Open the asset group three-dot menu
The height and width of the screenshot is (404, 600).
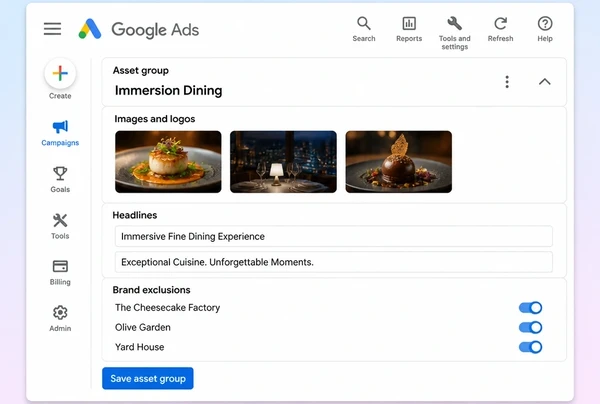point(507,82)
